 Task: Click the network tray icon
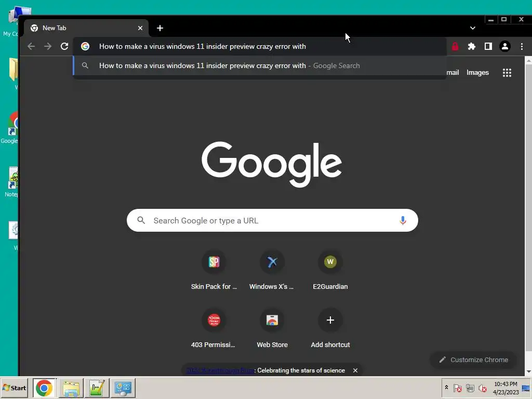(x=470, y=388)
